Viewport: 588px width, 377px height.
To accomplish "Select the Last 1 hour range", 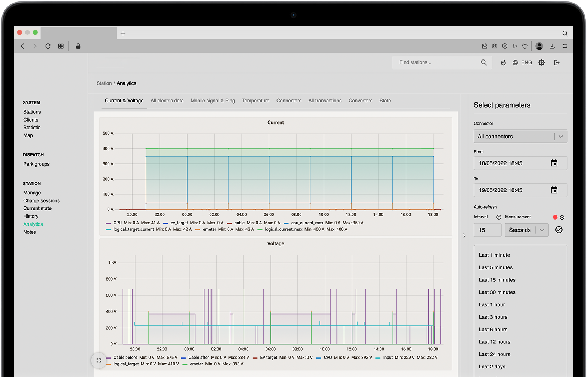I will [x=492, y=305].
